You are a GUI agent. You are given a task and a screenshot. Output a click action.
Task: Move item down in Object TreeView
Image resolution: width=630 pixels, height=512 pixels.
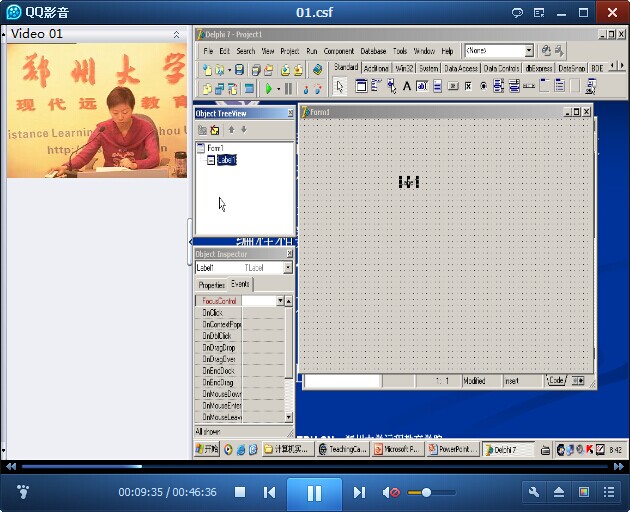(x=244, y=130)
